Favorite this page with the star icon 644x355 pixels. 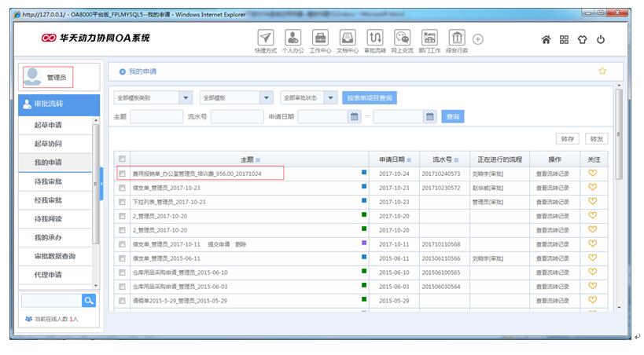(x=602, y=71)
